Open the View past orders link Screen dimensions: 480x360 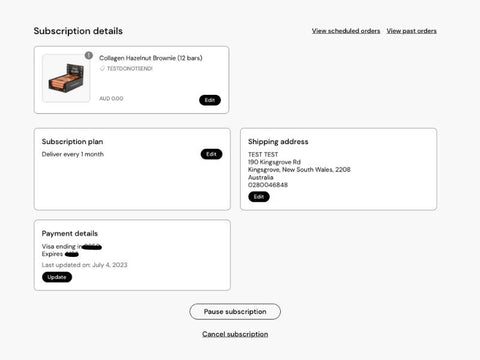[411, 31]
